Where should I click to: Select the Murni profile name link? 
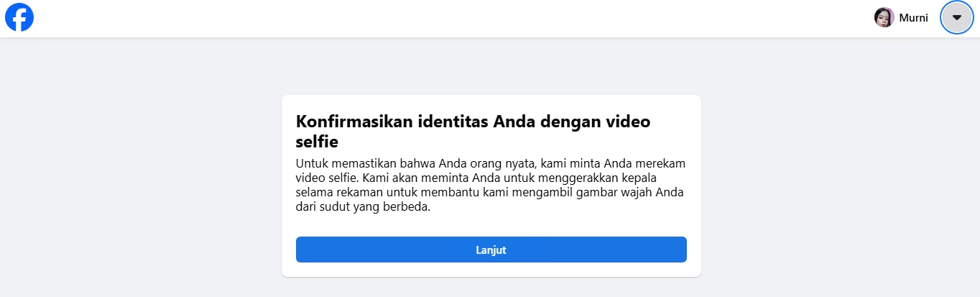(x=913, y=17)
